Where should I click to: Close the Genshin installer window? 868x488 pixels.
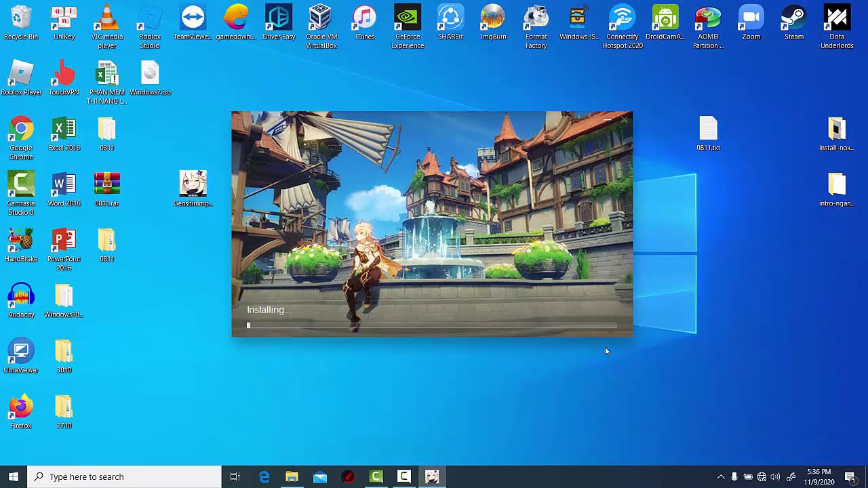coord(625,120)
